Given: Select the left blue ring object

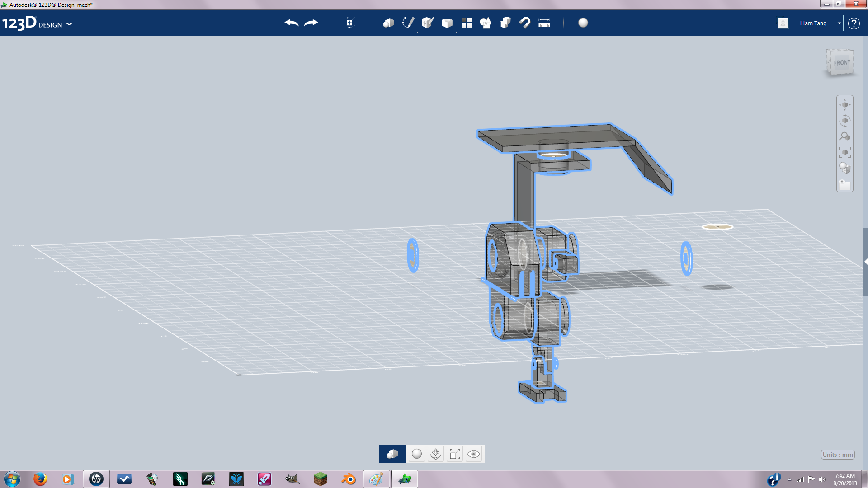Looking at the screenshot, I should click(413, 255).
